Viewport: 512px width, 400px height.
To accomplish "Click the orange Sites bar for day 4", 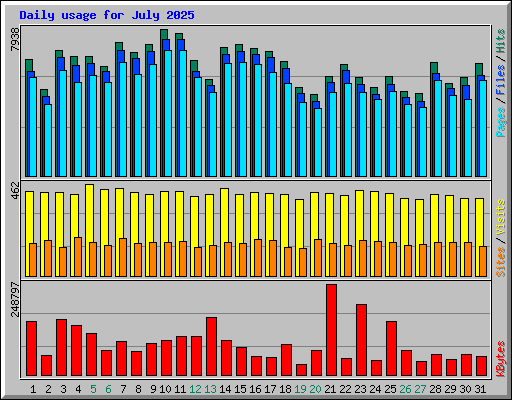I will [x=78, y=257].
